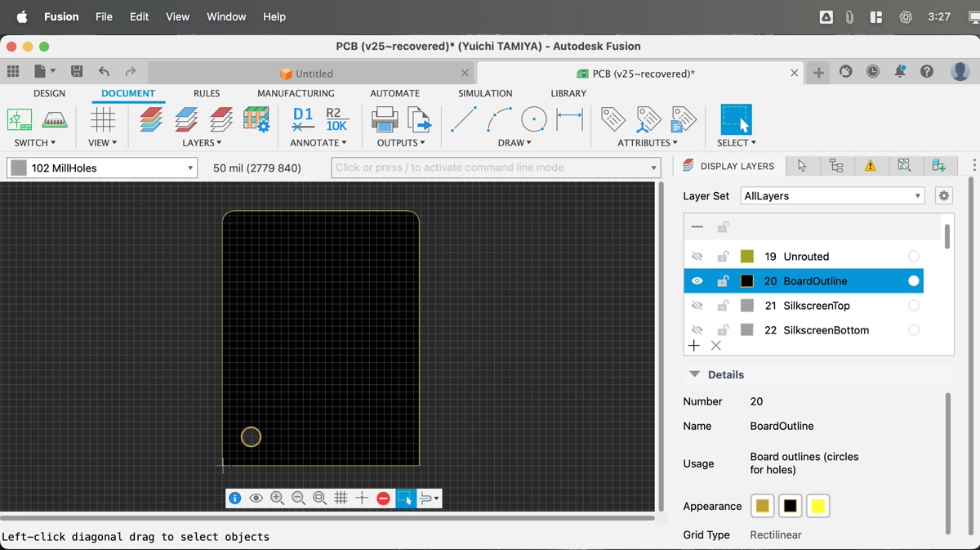Collapse the Details section

[x=695, y=374]
